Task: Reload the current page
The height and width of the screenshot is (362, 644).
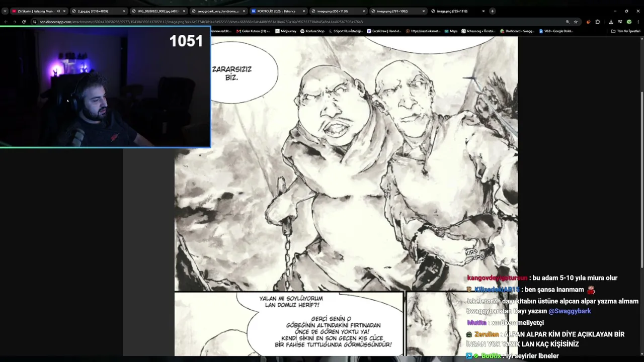Action: [24, 22]
